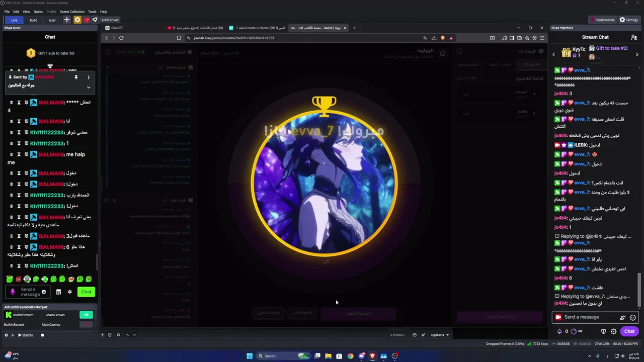The image size is (644, 362).
Task: Click the jawlah.live address bar URL
Action: pos(234,38)
